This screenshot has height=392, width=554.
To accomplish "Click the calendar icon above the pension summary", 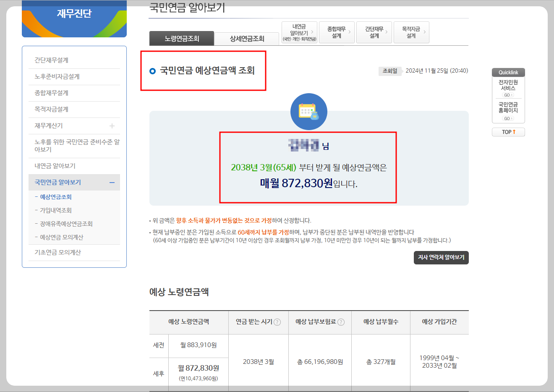I will (x=309, y=111).
